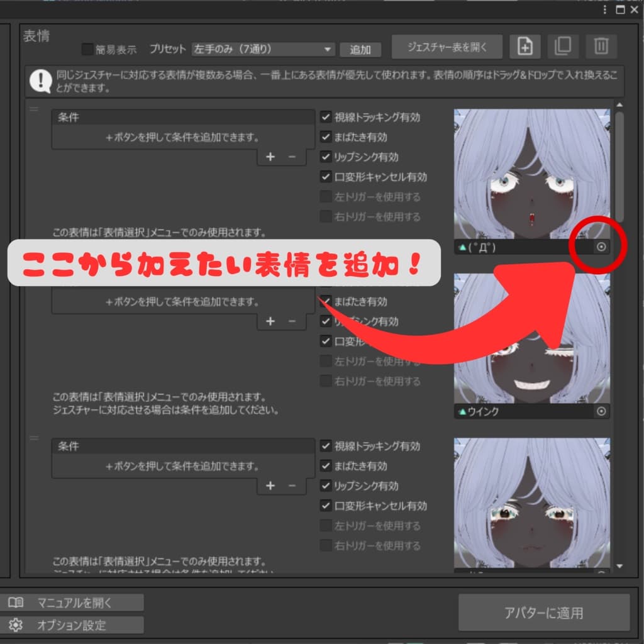Expand the ウインク entry's disclosure triangle
This screenshot has width=644, height=644.
tap(462, 411)
